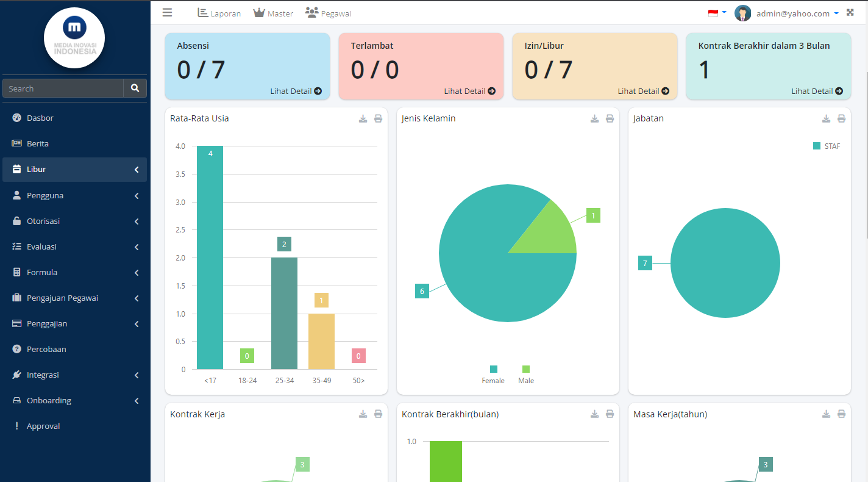Print the Jenis Kelamin chart
Viewport: 868px width, 482px height.
(x=610, y=119)
